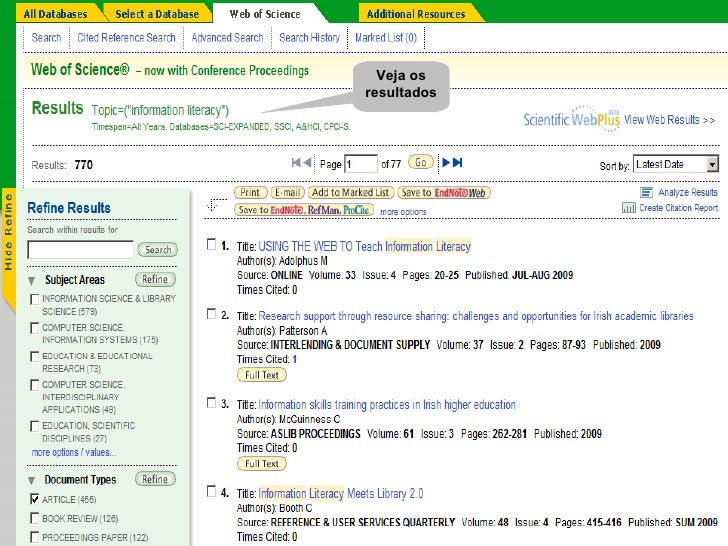The image size is (728, 546).
Task: Click Refine button for Document Types
Action: (x=155, y=479)
